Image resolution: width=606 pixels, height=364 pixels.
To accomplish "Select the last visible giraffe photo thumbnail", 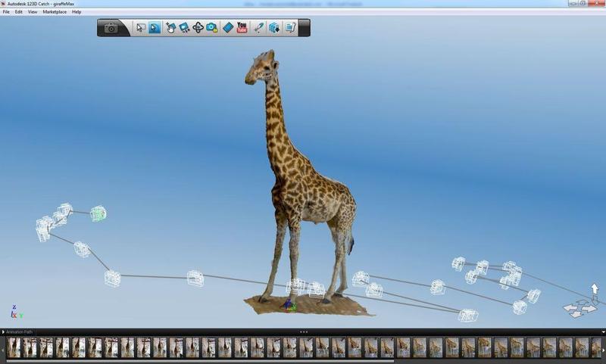I will 596,347.
